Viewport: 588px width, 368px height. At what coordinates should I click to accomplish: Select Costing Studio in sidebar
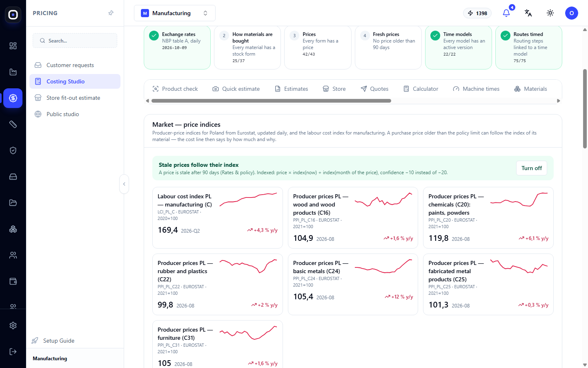click(x=75, y=81)
